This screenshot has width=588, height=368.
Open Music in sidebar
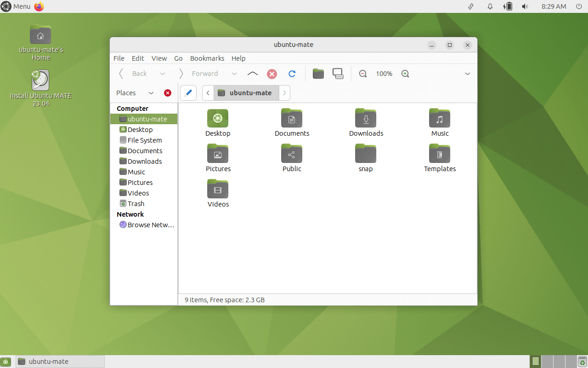[x=144, y=172]
